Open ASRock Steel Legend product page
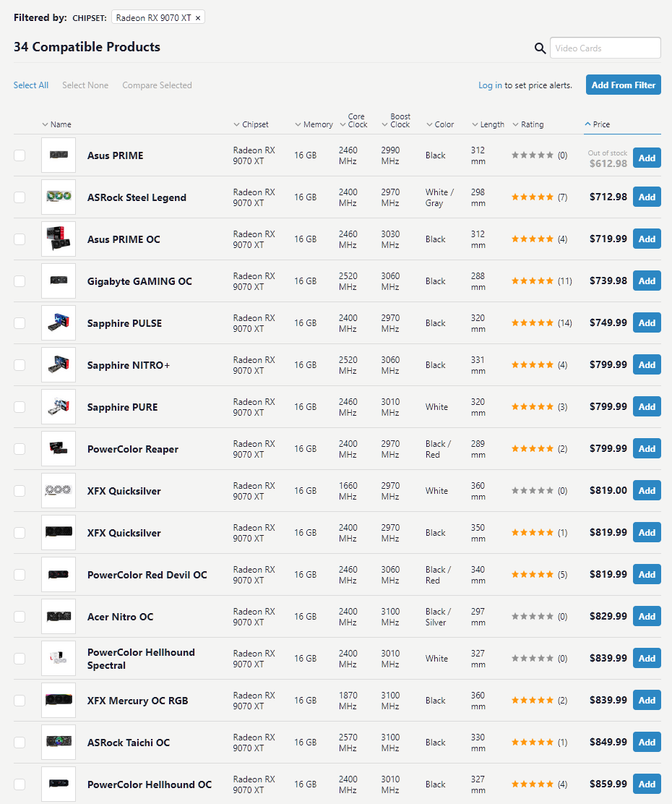 click(x=137, y=197)
